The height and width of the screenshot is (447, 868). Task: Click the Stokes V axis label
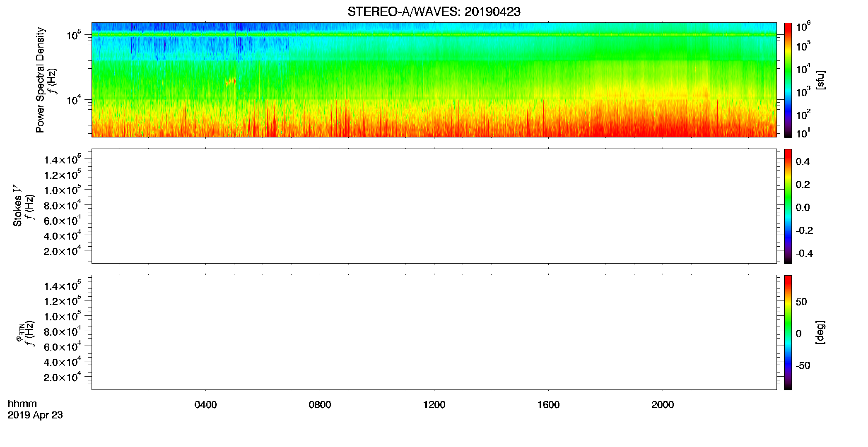pos(18,206)
